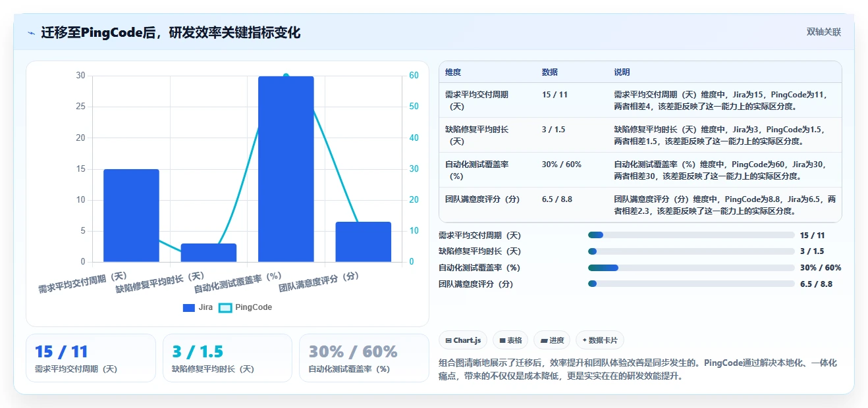Click the 维度 column header
868x408 pixels.
pos(453,72)
